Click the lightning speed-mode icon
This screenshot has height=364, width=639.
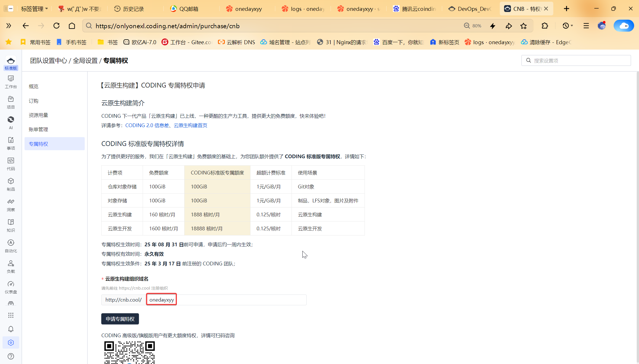click(493, 26)
